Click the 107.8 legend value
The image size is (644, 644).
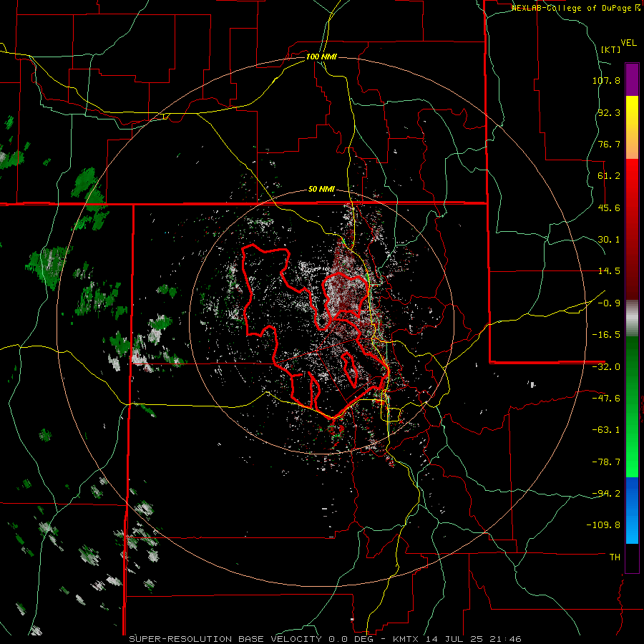tap(606, 80)
